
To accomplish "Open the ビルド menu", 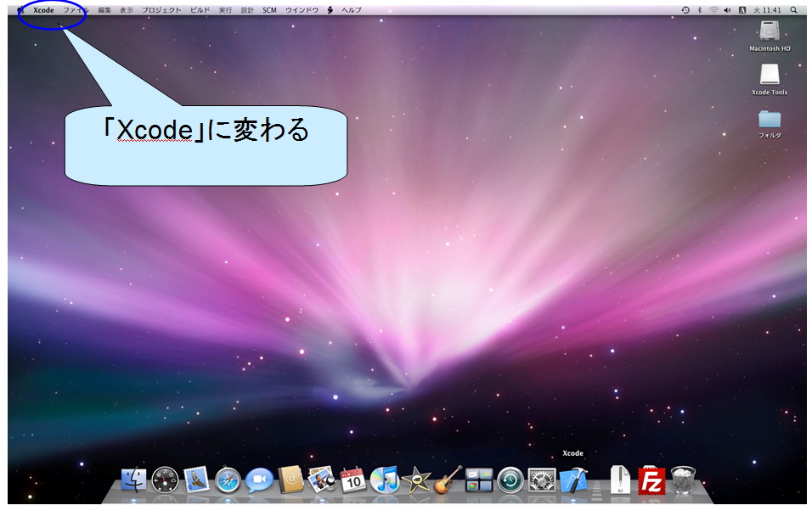I will point(200,10).
